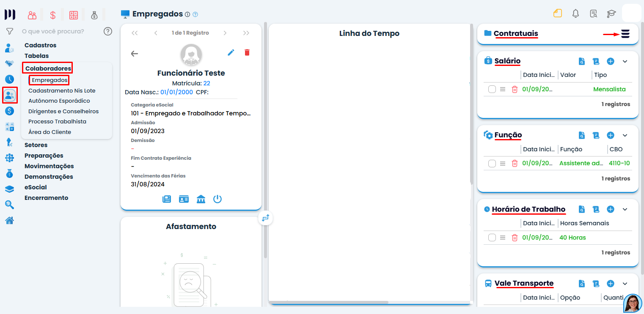This screenshot has width=644, height=314.
Task: Click the employee avatar placeholder photo
Action: point(191,55)
